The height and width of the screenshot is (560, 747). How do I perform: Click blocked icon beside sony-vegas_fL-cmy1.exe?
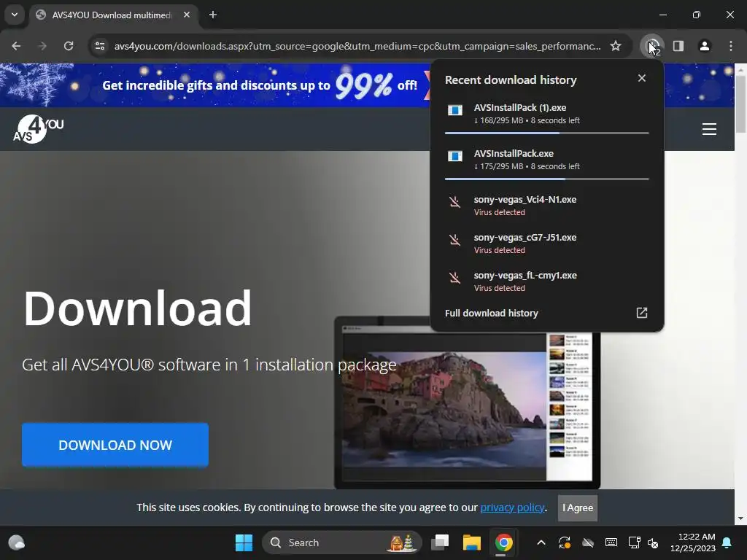[x=455, y=278]
